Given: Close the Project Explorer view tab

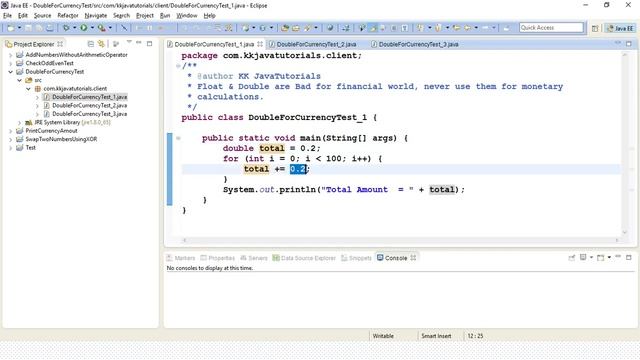Looking at the screenshot, I should (x=60, y=44).
